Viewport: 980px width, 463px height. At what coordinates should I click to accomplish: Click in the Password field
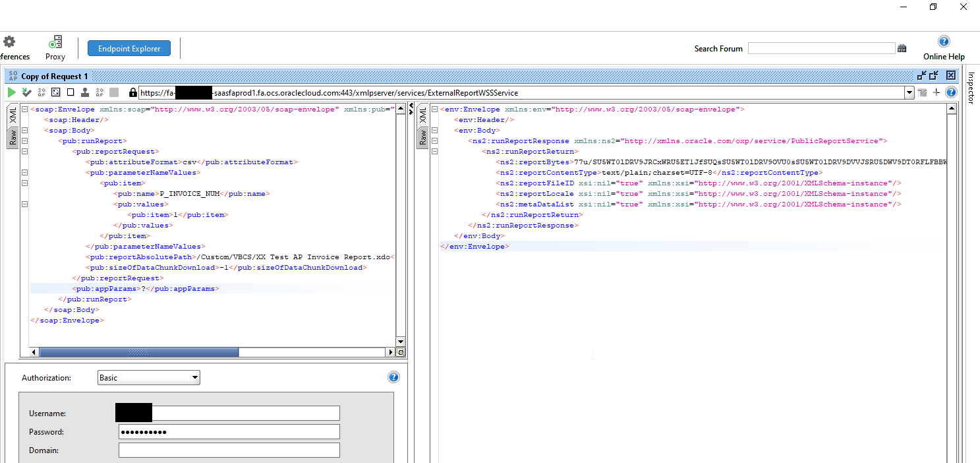229,431
